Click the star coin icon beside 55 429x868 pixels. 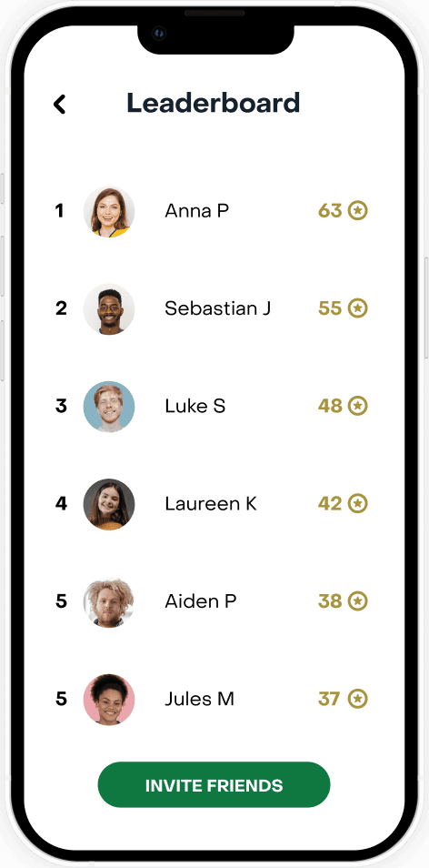(x=358, y=308)
